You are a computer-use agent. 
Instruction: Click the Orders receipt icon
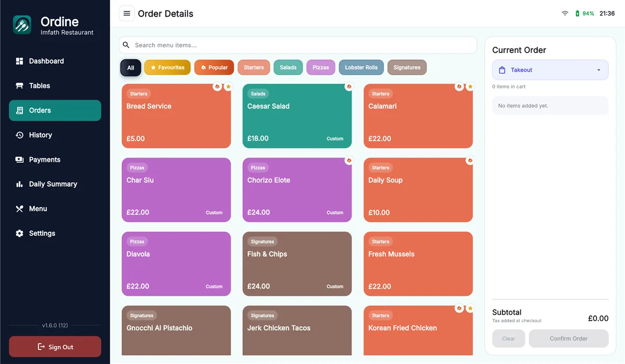(20, 110)
